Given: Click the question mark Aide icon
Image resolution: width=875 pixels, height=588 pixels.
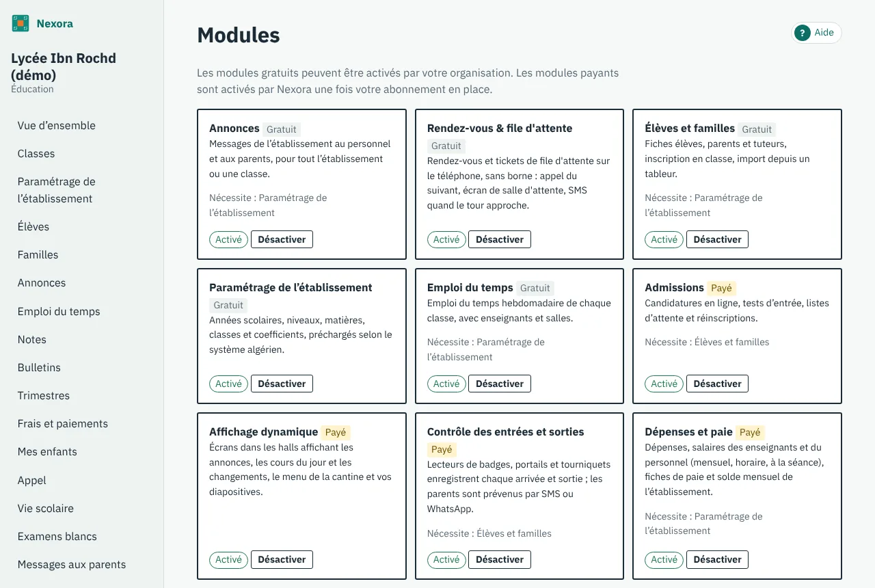Looking at the screenshot, I should coord(803,33).
